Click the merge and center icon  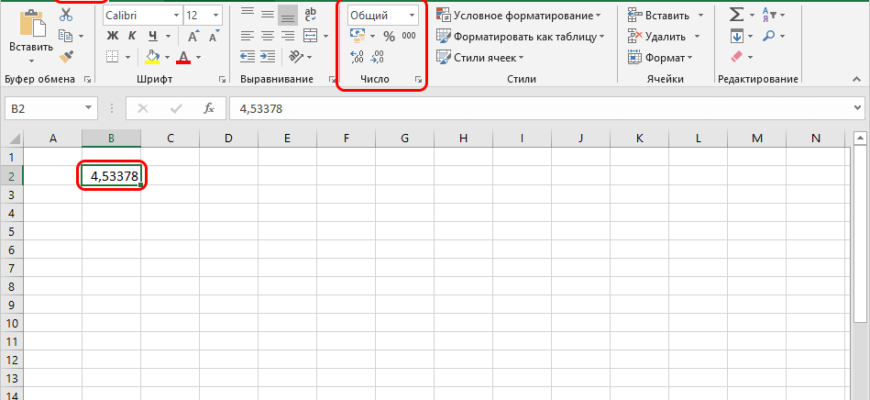click(310, 36)
